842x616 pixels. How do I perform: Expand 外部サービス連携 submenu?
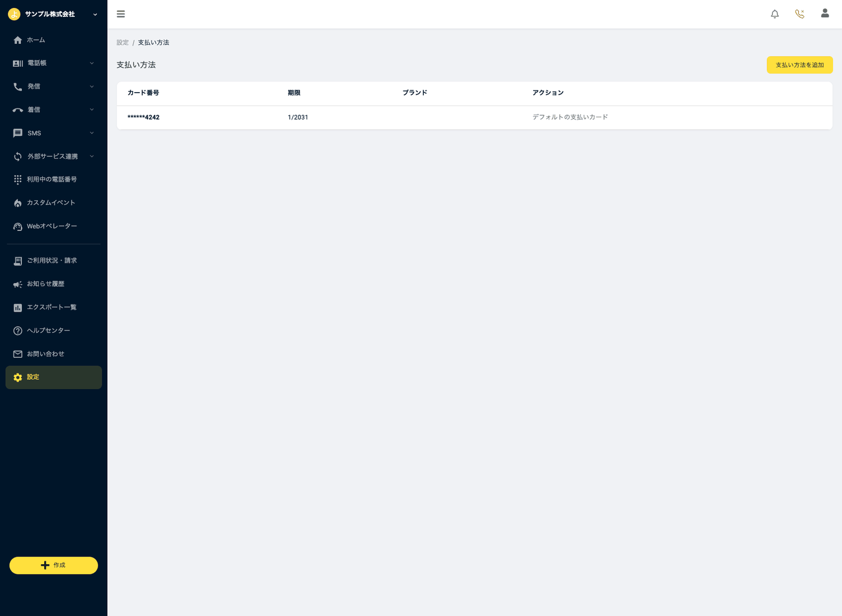pyautogui.click(x=53, y=156)
